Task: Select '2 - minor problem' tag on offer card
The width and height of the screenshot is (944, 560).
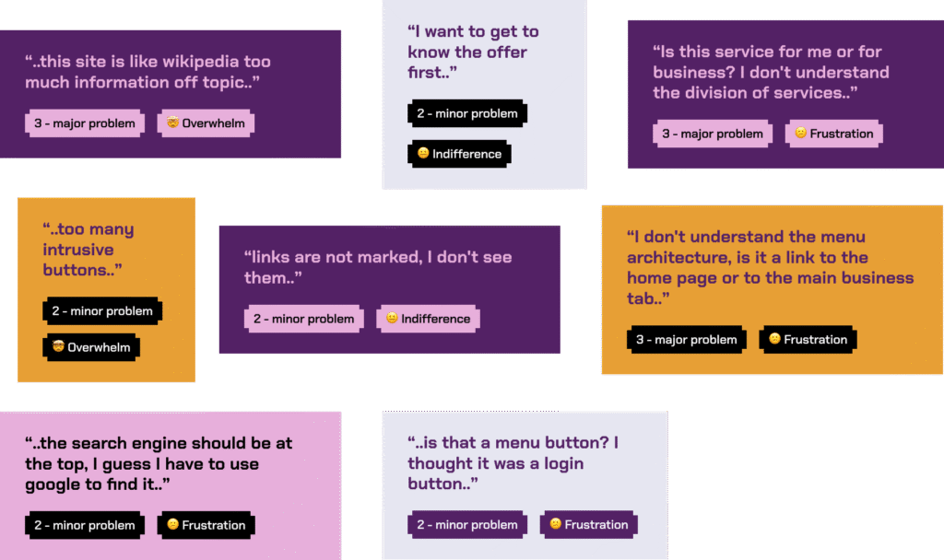Action: pyautogui.click(x=467, y=113)
